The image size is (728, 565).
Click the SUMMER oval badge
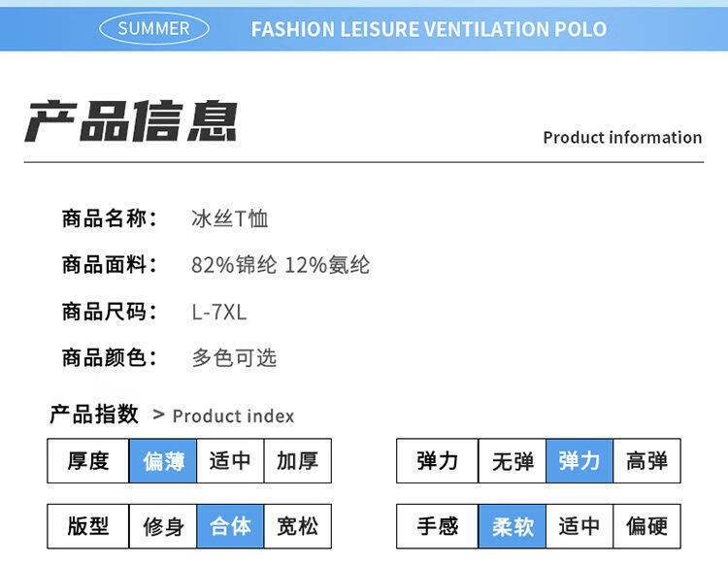coord(154,28)
